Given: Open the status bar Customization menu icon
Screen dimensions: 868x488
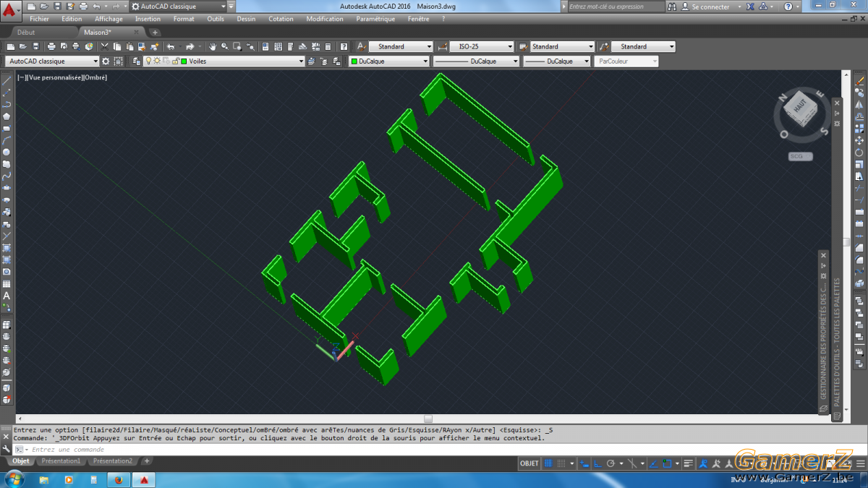Looking at the screenshot, I should click(860, 463).
